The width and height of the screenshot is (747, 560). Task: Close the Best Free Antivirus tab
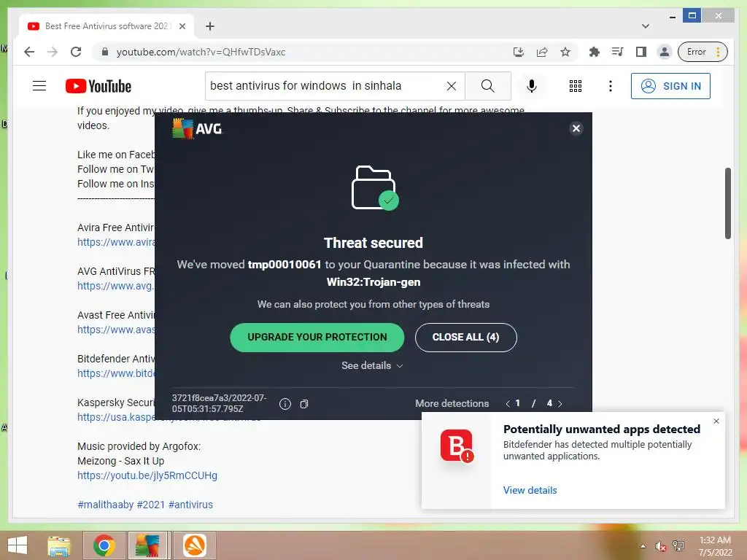click(x=182, y=26)
